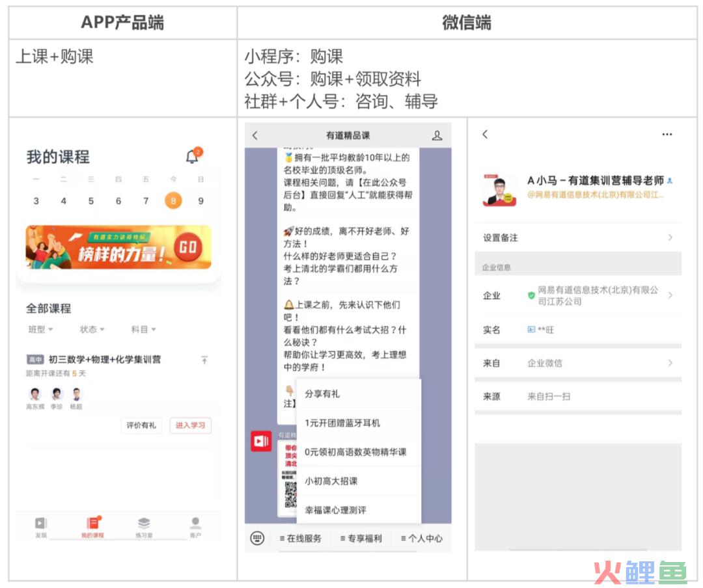Choose 1元开团赠蓝牙耳机 from the popup menu
703x588 pixels.
click(359, 423)
